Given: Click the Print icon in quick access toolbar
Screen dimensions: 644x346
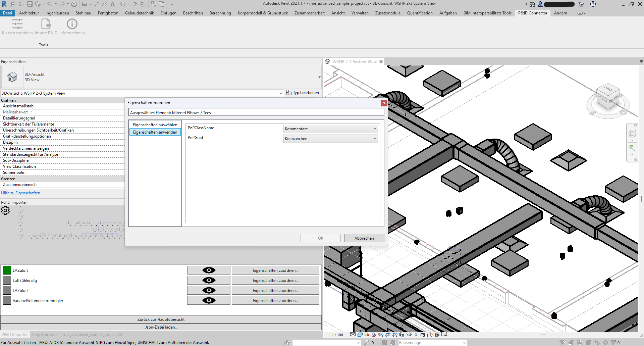Looking at the screenshot, I should coord(74,4).
